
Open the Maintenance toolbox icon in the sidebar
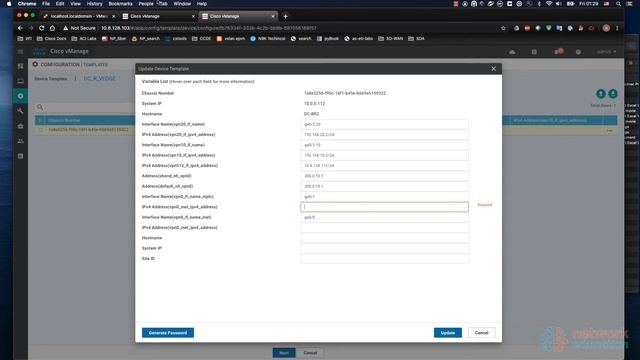(20, 126)
